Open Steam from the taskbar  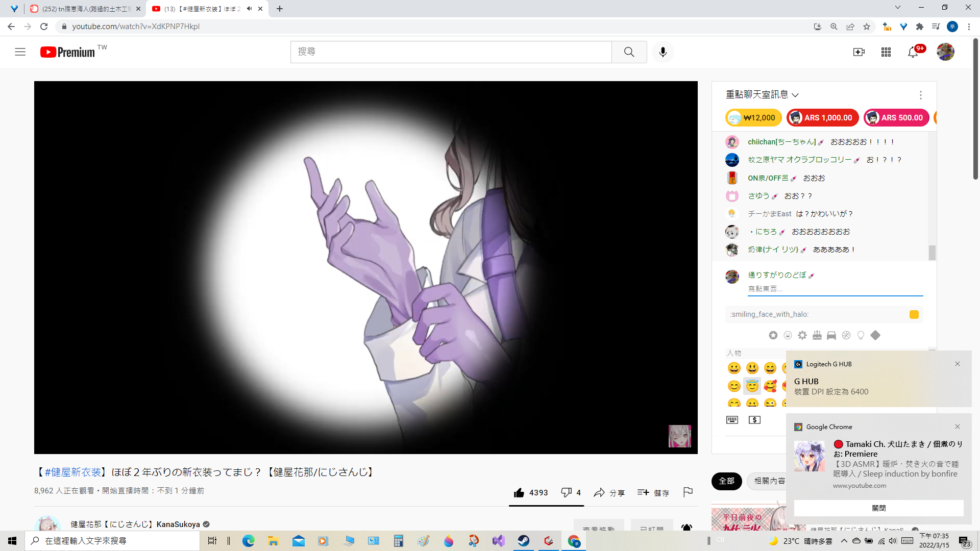[523, 541]
